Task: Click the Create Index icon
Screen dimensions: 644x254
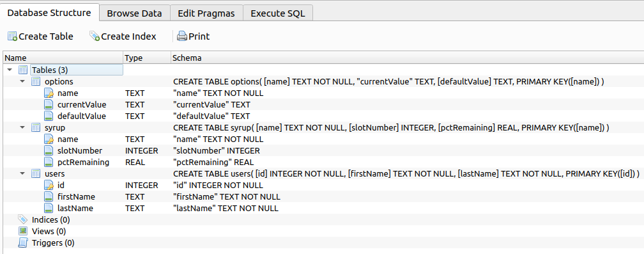Action: pyautogui.click(x=95, y=36)
